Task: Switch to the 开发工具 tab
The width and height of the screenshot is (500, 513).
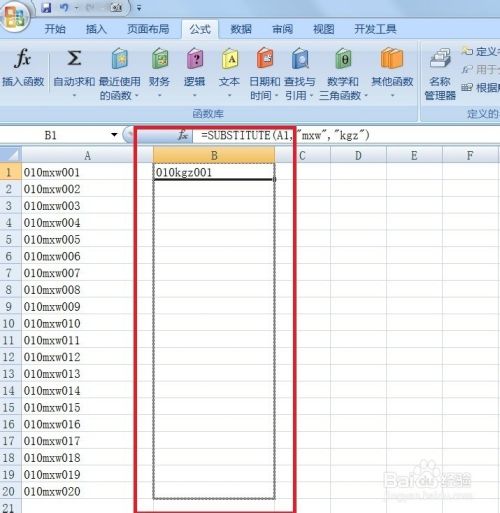Action: click(375, 29)
